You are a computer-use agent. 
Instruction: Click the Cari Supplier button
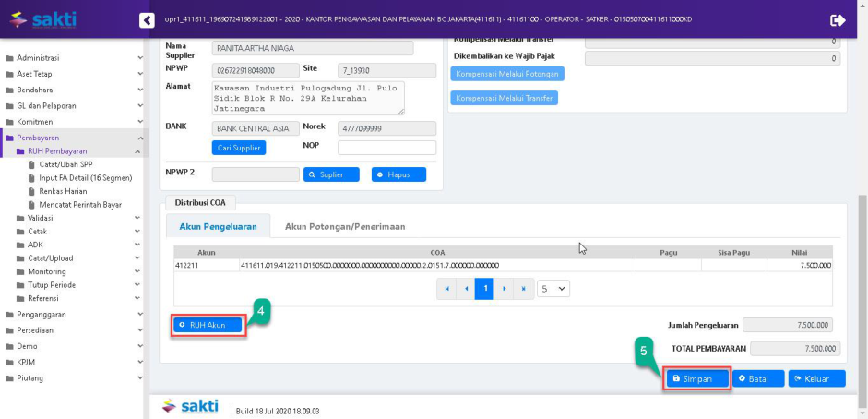click(x=239, y=148)
